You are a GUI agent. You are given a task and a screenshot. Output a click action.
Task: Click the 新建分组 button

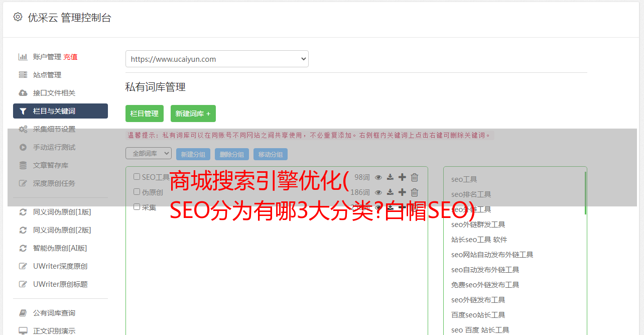point(193,154)
